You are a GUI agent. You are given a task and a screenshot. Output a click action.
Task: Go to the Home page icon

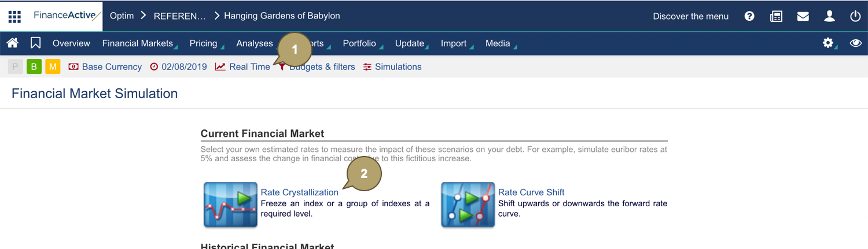point(13,43)
